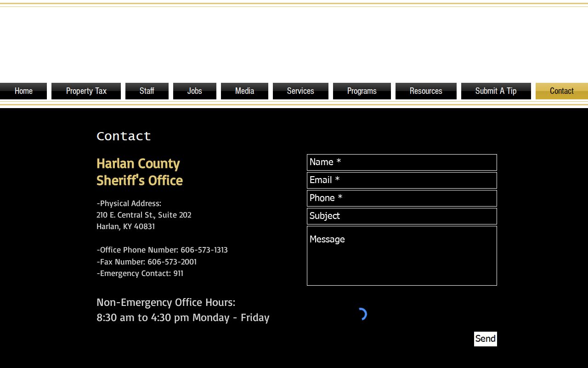Image resolution: width=588 pixels, height=368 pixels.
Task: Go to Submit A Tip page
Action: (496, 91)
